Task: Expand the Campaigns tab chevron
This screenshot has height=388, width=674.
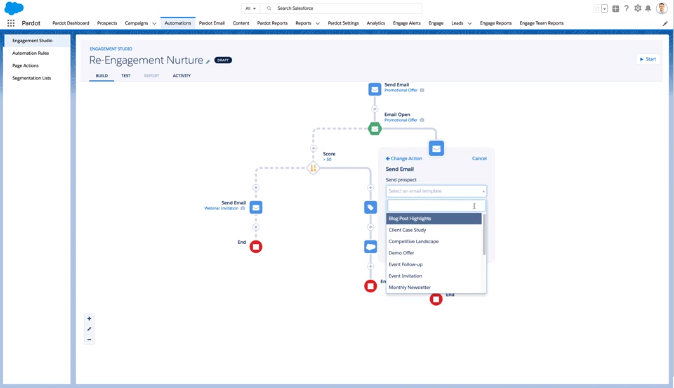Action: (154, 24)
